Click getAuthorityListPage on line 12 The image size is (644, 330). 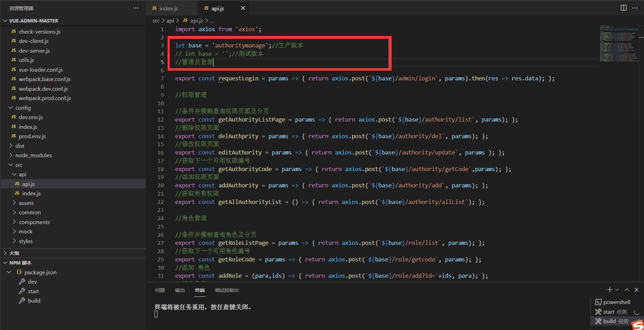point(252,119)
